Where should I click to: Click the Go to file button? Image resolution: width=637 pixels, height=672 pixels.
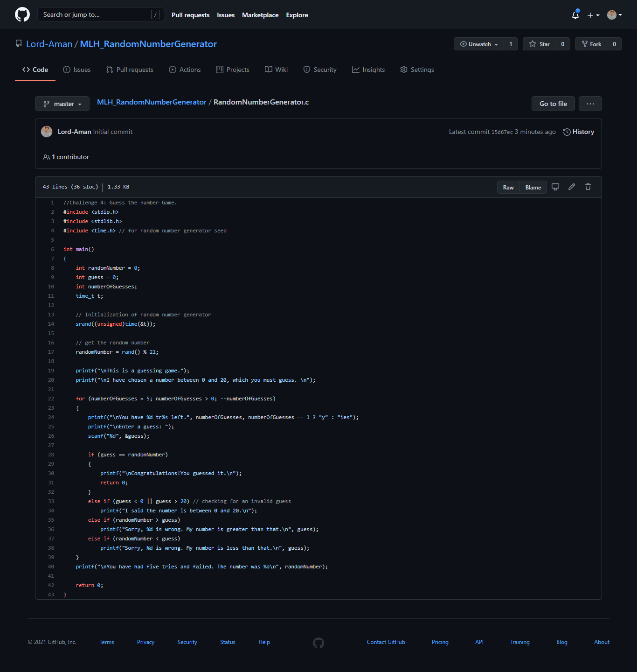(x=553, y=104)
